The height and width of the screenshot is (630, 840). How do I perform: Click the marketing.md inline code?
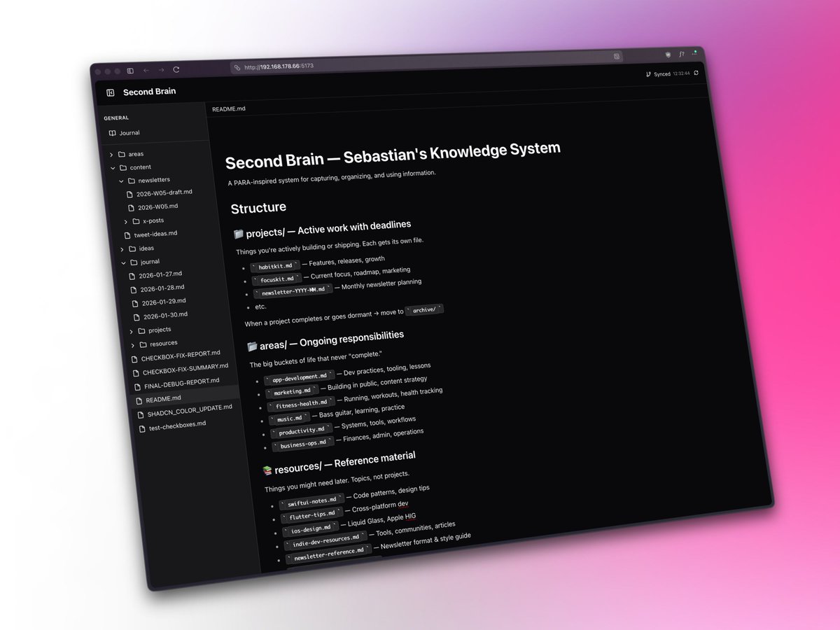click(293, 391)
